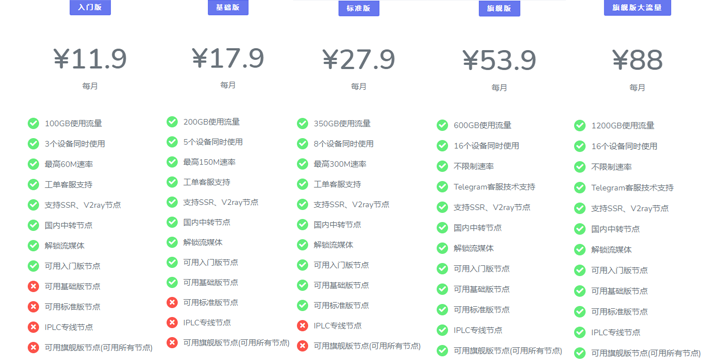
Task: Click check icon next to 3个设备同时使用
Action: point(34,144)
